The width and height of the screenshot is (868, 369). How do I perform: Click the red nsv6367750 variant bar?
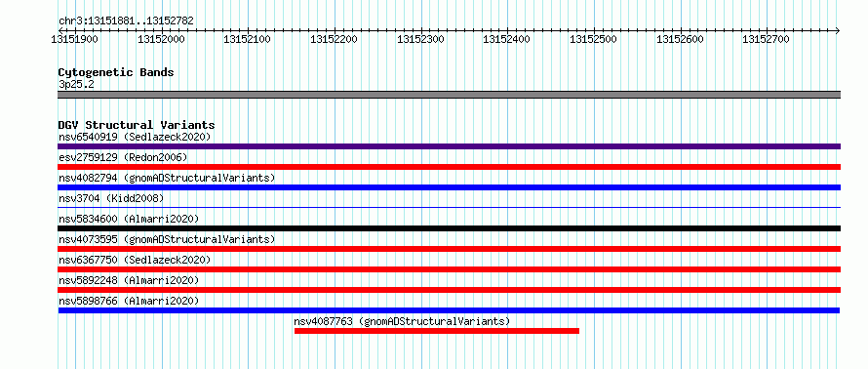point(449,269)
